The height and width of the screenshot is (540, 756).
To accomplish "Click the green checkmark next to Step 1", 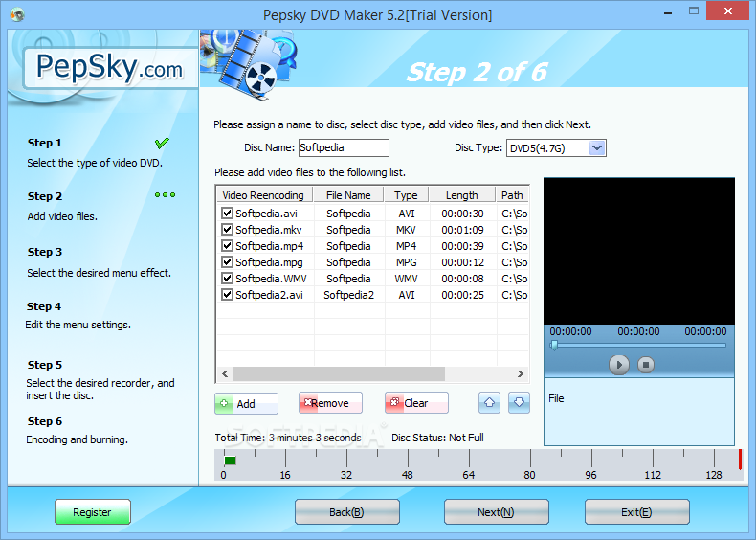I will pos(162,143).
